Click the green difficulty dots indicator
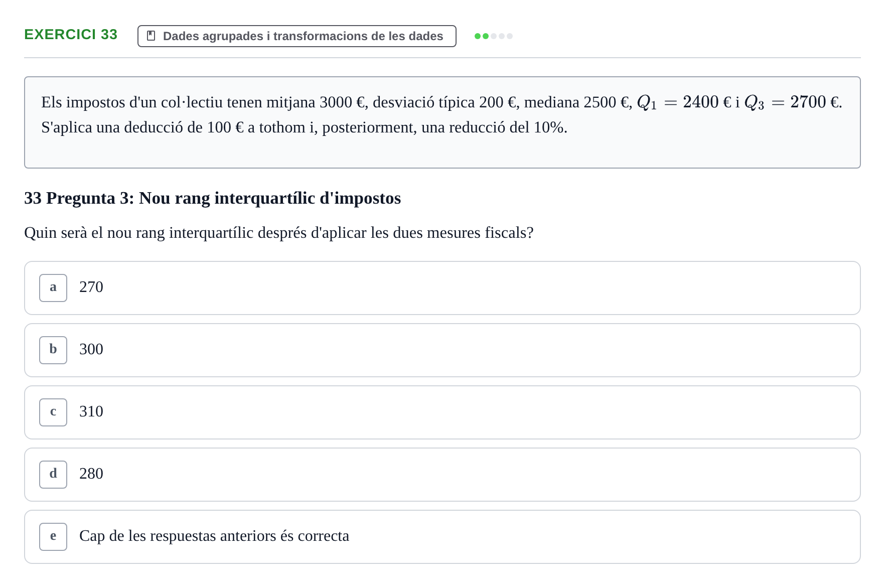885x588 pixels. 494,36
